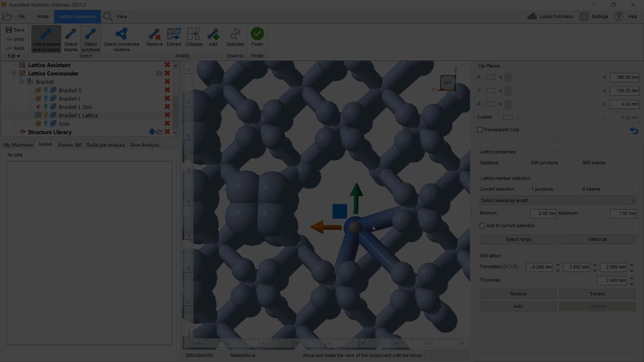Toggle Bracket S visibility bulb

click(x=46, y=90)
